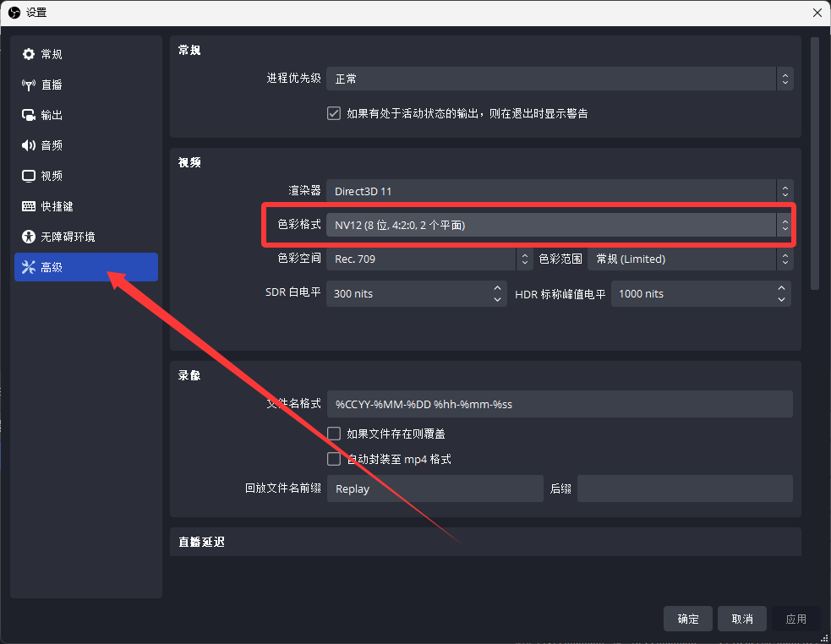Click the General (常规) gear icon
Screen dimensions: 831x644
tap(29, 54)
